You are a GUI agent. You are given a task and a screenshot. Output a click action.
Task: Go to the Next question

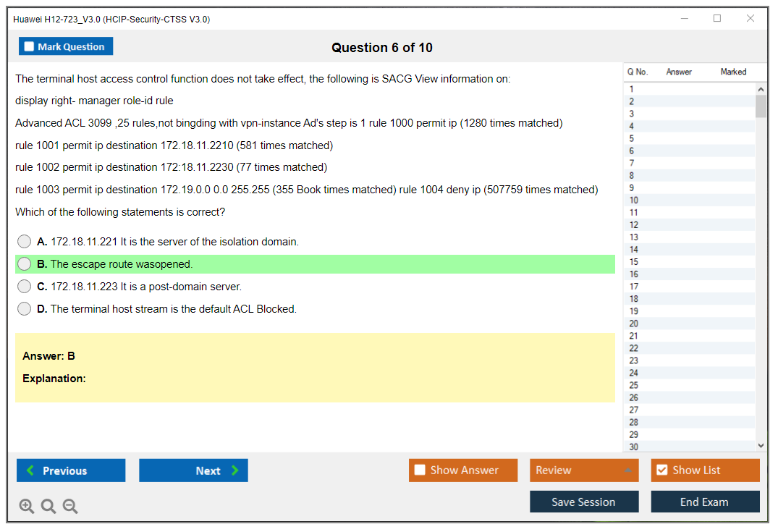193,470
